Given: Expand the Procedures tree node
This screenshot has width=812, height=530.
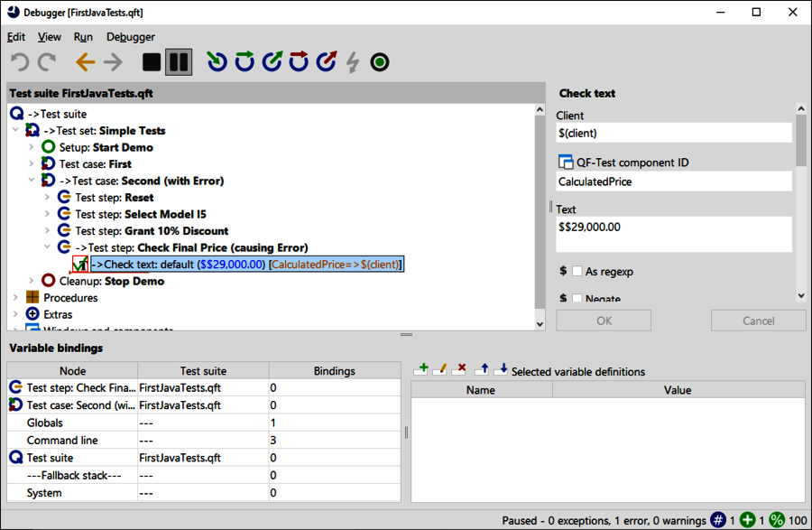Looking at the screenshot, I should pos(16,298).
